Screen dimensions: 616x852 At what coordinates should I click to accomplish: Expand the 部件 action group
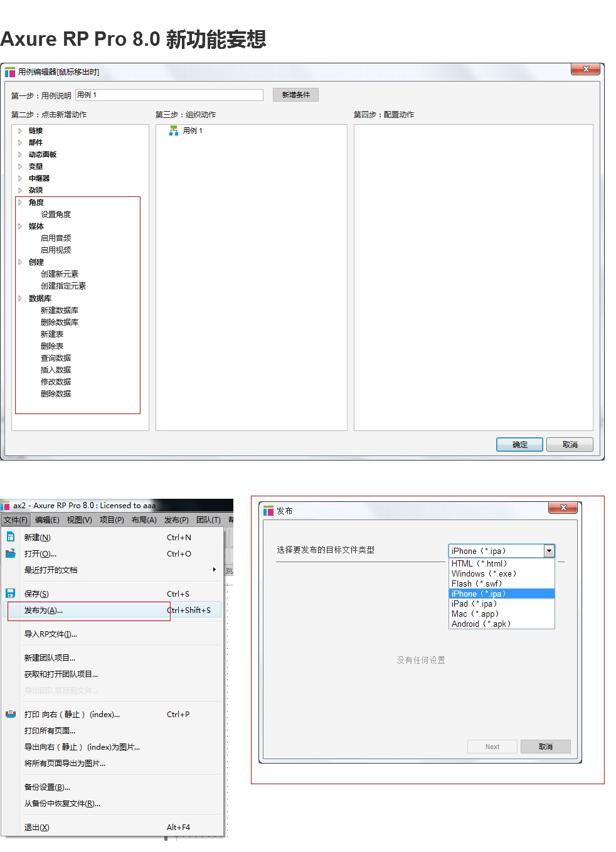click(x=20, y=142)
